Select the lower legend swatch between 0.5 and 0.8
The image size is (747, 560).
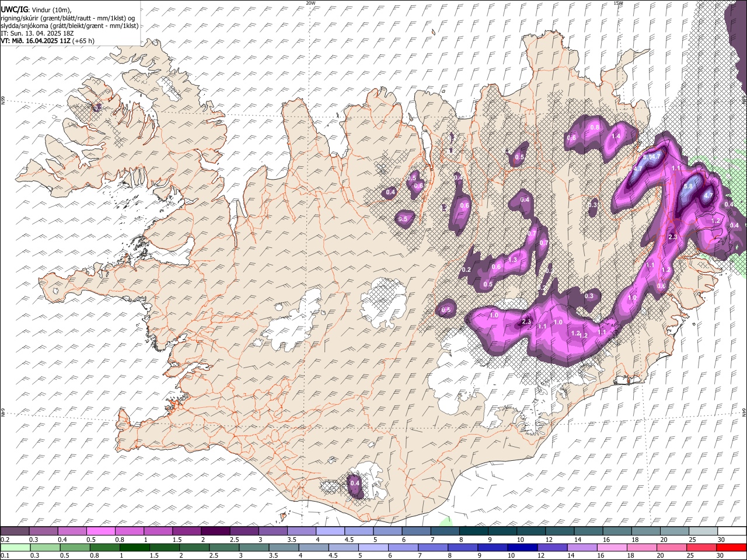[75, 548]
